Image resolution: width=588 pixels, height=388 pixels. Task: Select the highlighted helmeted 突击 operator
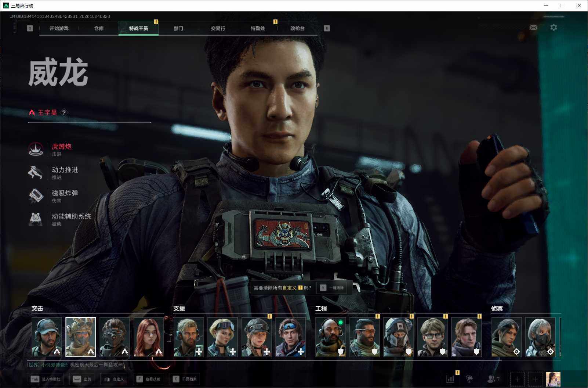pos(81,337)
